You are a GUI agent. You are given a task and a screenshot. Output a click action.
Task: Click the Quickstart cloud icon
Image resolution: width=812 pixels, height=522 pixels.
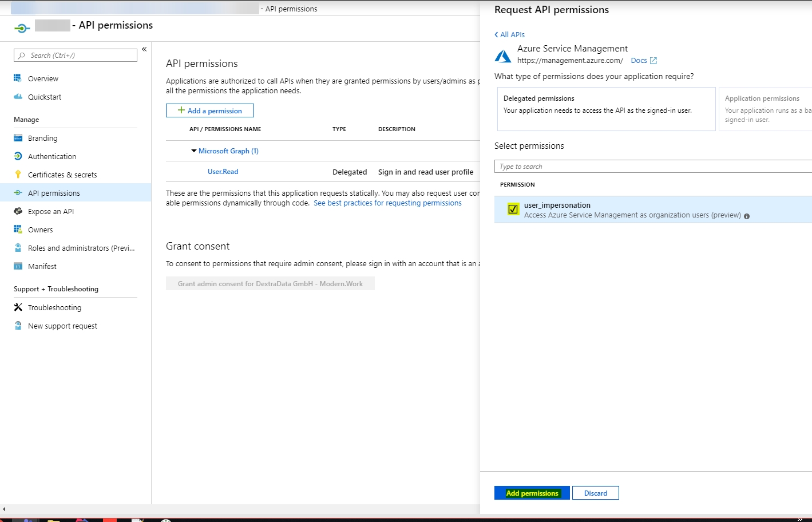pos(18,97)
